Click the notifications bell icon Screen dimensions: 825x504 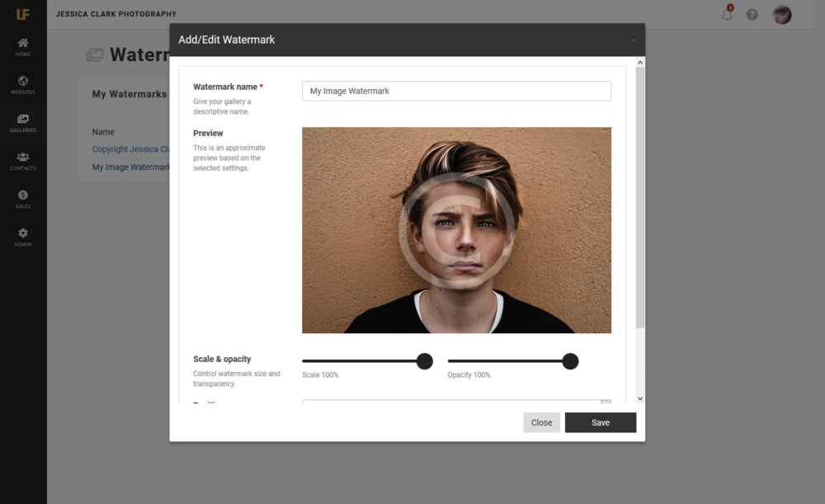727,15
